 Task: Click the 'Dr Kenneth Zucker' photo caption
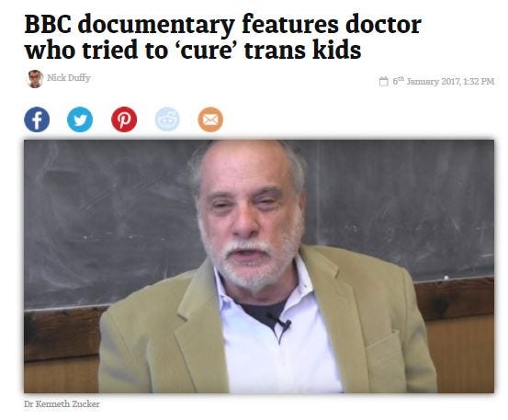pyautogui.click(x=62, y=404)
